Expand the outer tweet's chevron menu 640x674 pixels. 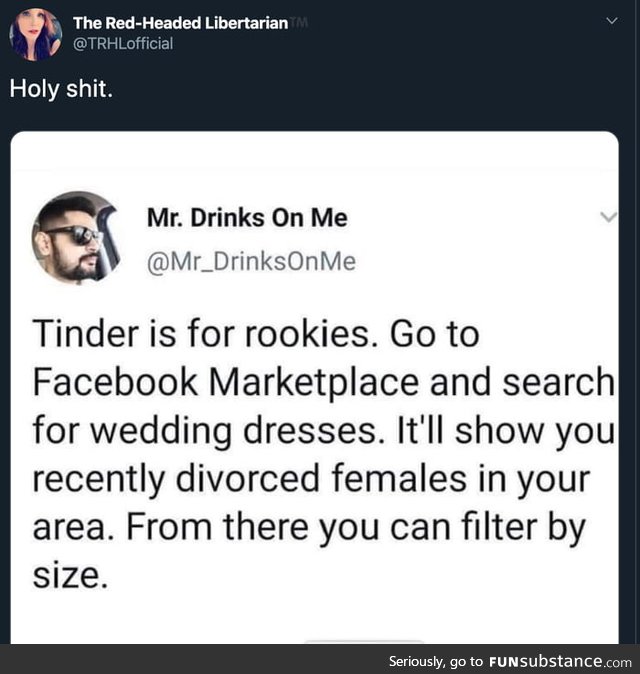613,22
